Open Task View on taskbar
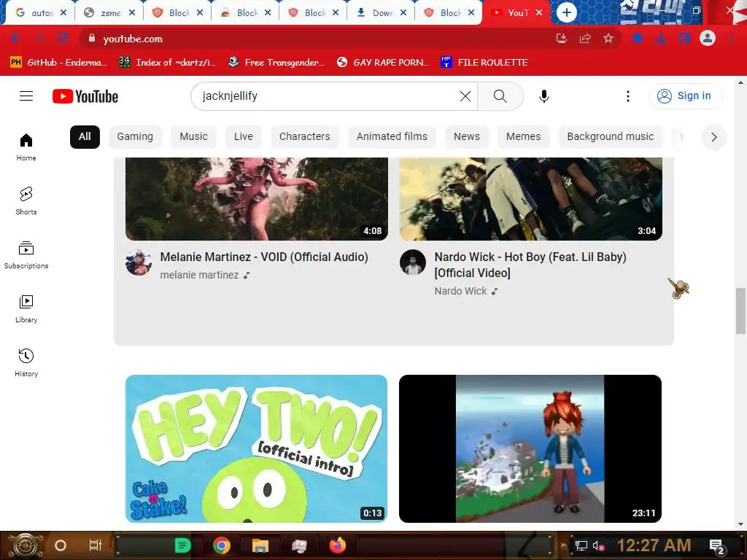The height and width of the screenshot is (560, 747). (96, 545)
